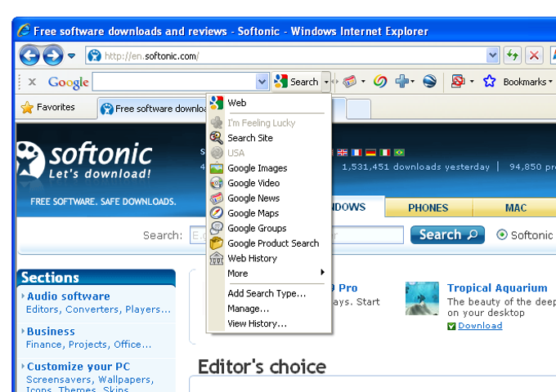This screenshot has height=392, width=556.
Task: Switch to German flag site version
Action: pos(370,152)
